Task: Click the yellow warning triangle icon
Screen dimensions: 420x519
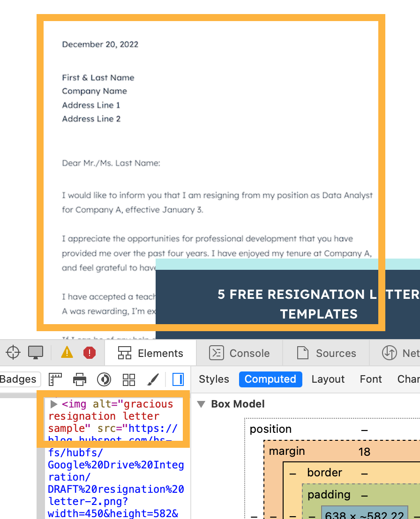Action: point(67,352)
